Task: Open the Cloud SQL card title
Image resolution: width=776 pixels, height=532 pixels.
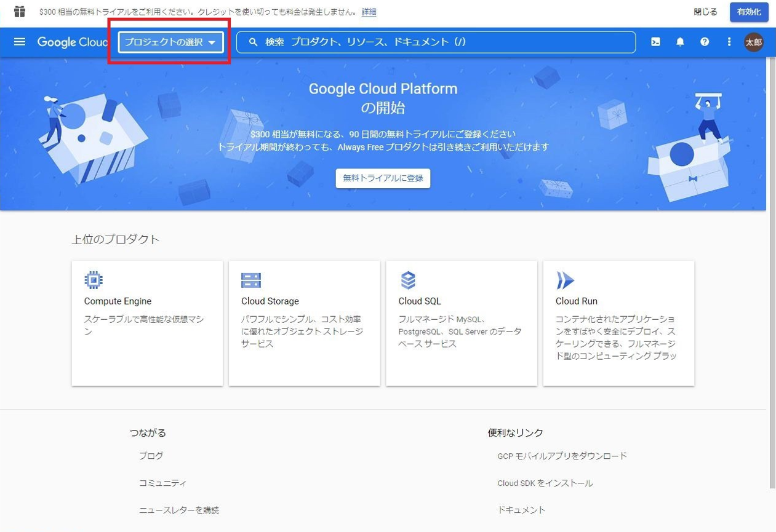Action: tap(420, 301)
